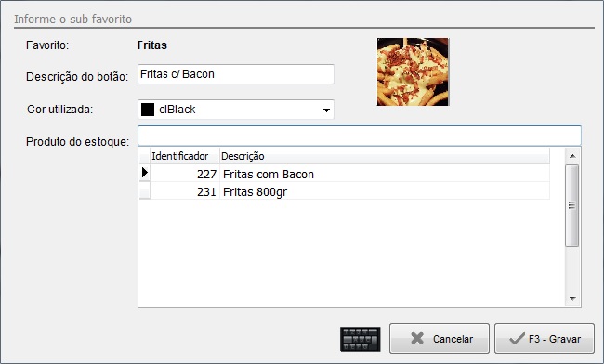Open the clBlack color combo box
The image size is (604, 364).
(x=236, y=110)
